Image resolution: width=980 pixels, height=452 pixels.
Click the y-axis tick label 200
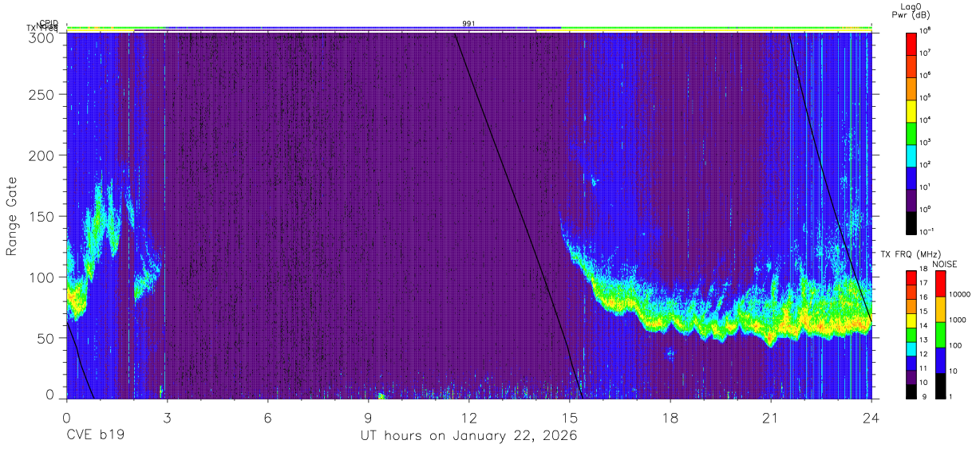pyautogui.click(x=42, y=155)
